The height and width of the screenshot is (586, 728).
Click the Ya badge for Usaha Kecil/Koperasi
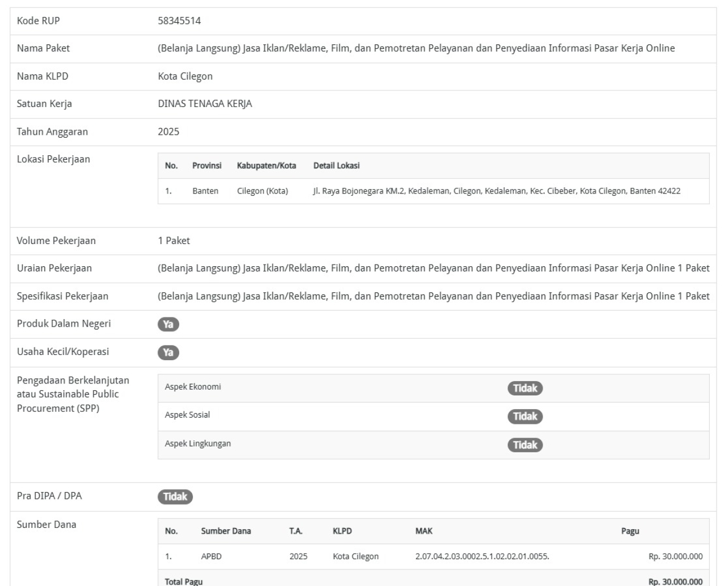click(168, 353)
